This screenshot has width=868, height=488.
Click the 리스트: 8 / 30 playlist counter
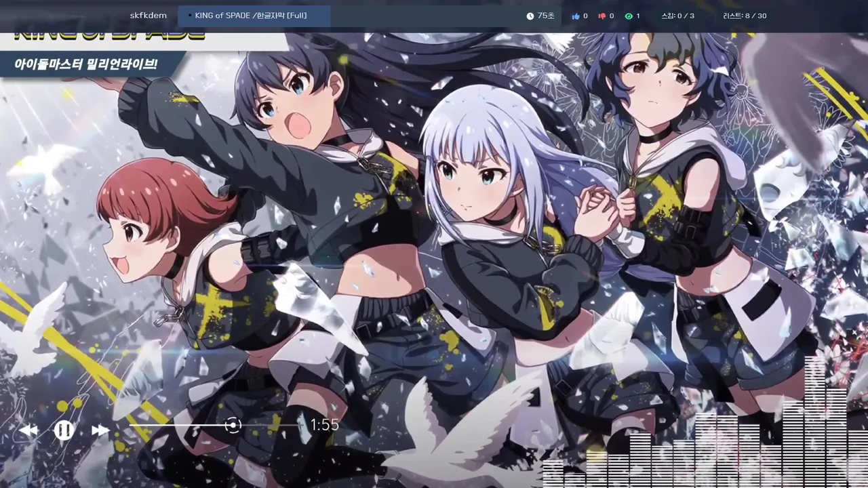[x=745, y=16]
